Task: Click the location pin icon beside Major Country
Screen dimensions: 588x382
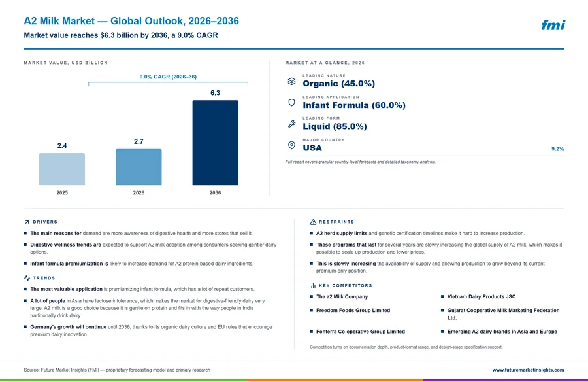Action: click(x=291, y=145)
